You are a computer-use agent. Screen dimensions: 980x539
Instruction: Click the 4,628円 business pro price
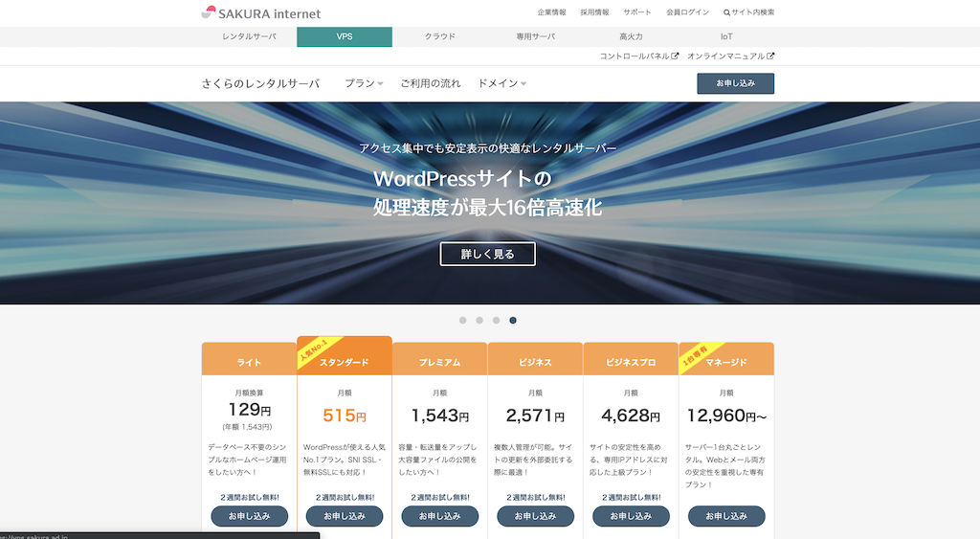[x=631, y=415]
